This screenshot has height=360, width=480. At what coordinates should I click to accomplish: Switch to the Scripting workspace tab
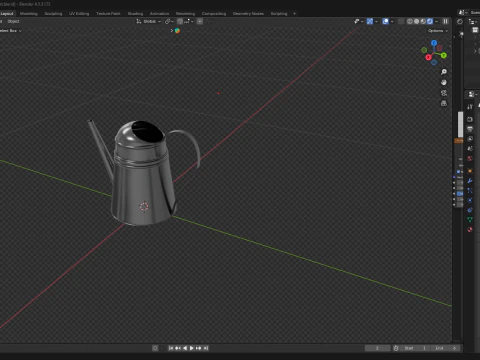tap(279, 14)
